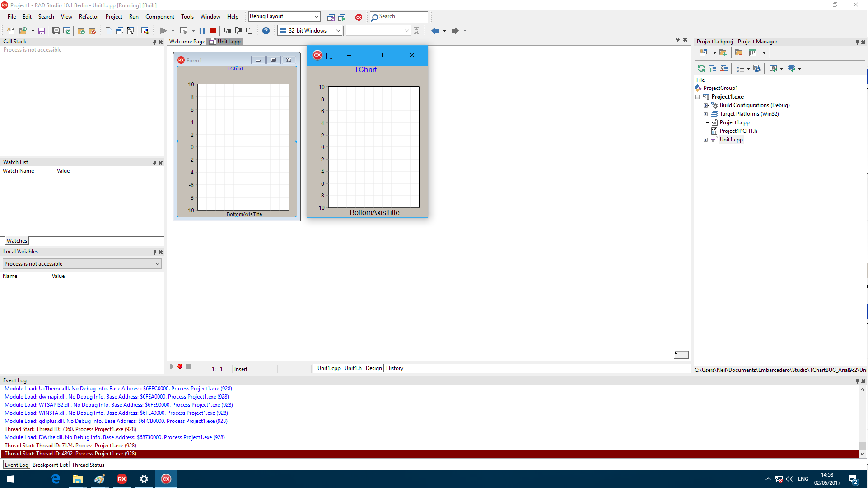Remove file from project icon
This screenshot has height=488, width=868.
92,31
